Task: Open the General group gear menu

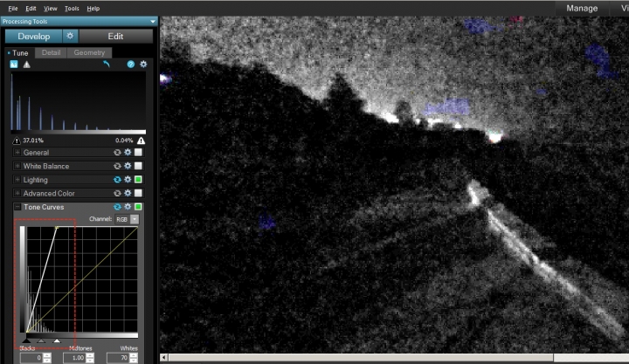Action: pyautogui.click(x=128, y=153)
